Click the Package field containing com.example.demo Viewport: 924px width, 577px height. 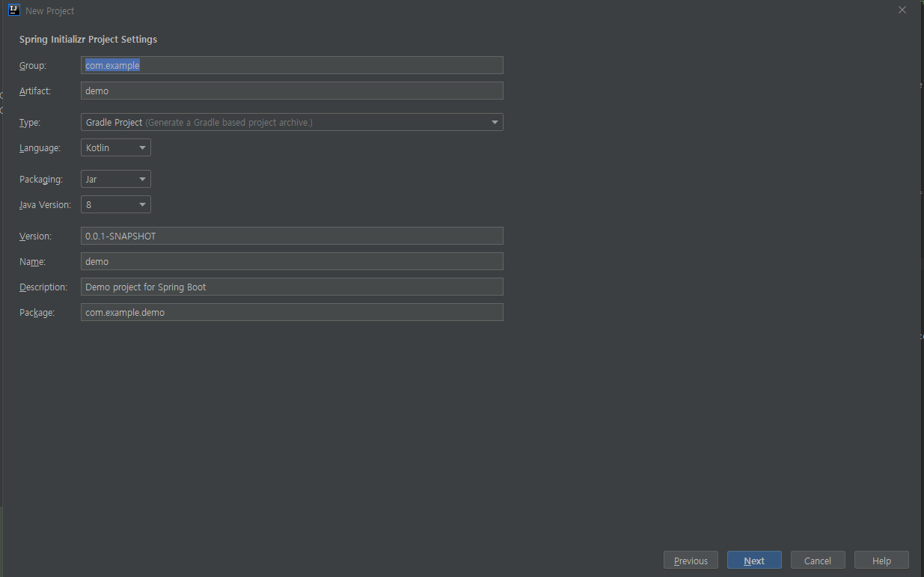coord(292,312)
